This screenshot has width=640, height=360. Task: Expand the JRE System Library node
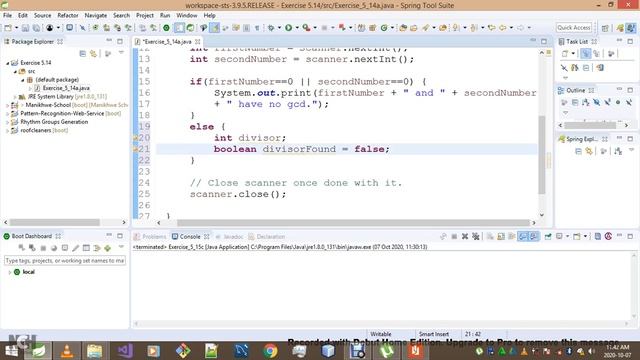click(x=16, y=97)
